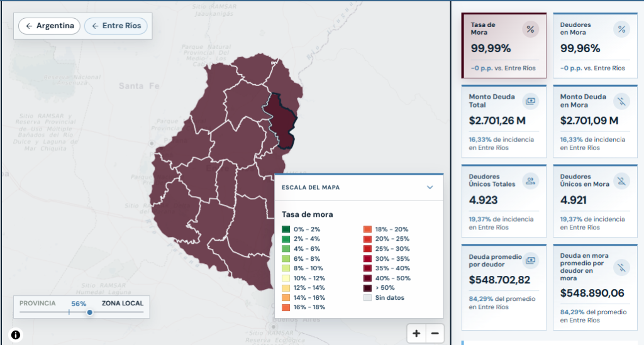
Task: Select the ZONA LOCAL label on slider
Action: 123,303
